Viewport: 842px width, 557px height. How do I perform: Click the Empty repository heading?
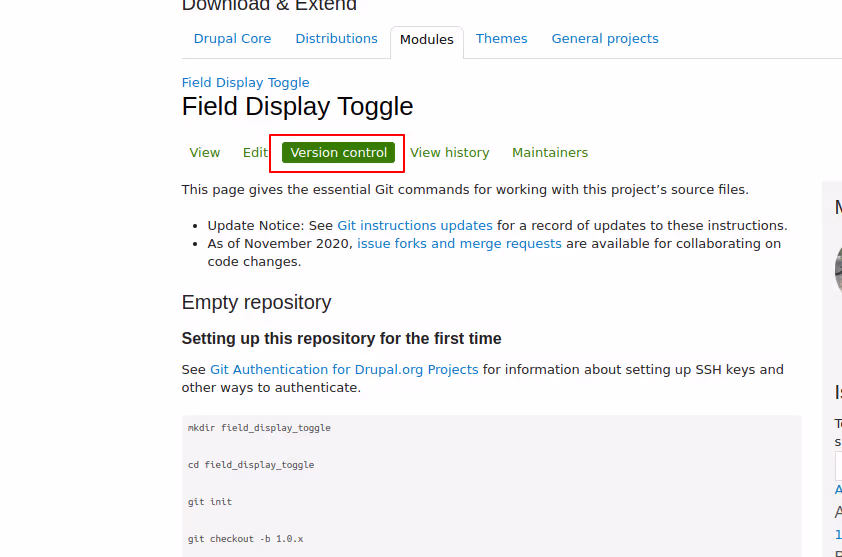256,302
